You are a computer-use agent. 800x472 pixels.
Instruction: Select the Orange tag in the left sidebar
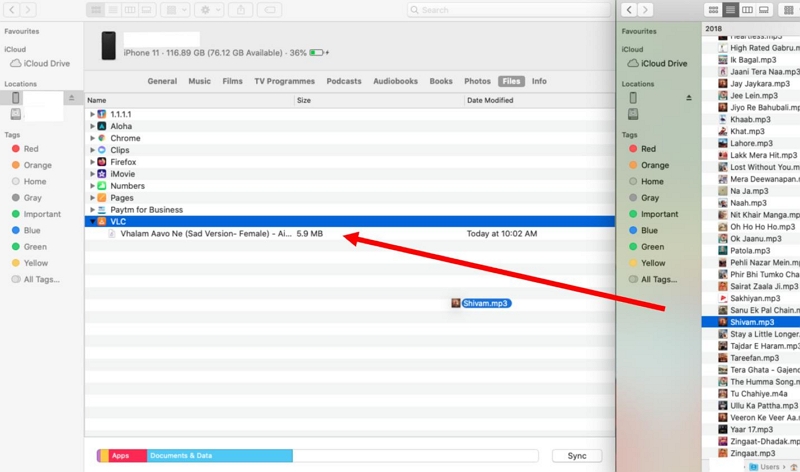(32, 165)
